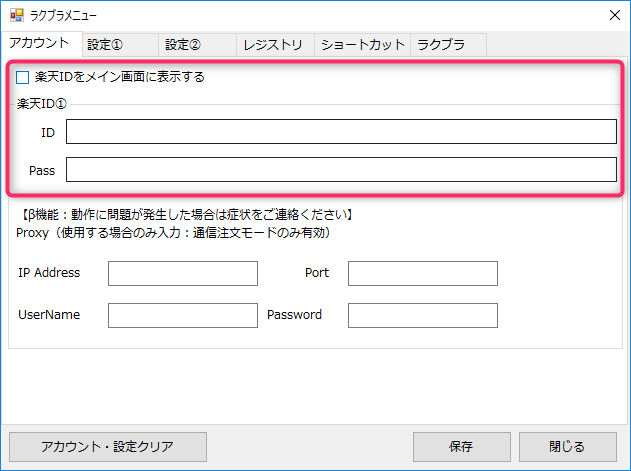
Task: Open the 設定① tab
Action: point(104,44)
